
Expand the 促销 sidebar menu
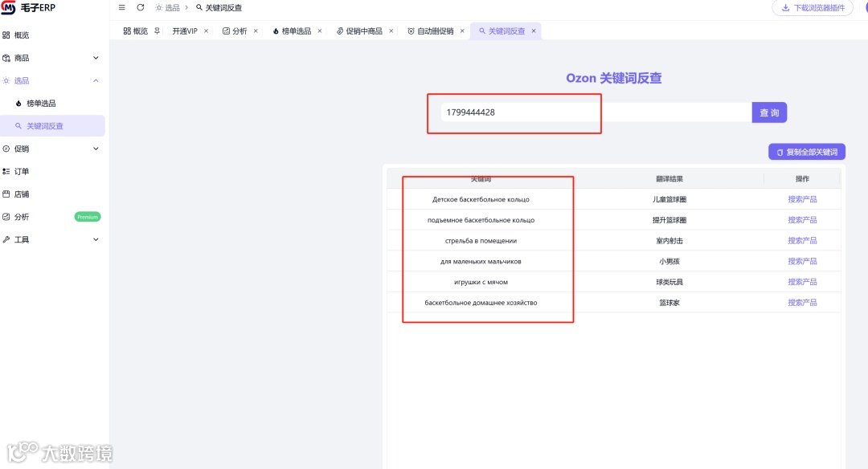(52, 149)
